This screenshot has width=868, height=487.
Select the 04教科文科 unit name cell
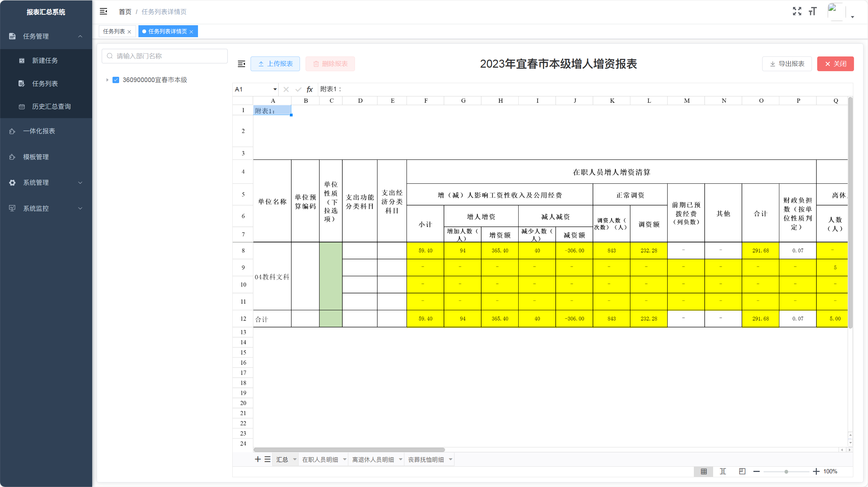[272, 277]
